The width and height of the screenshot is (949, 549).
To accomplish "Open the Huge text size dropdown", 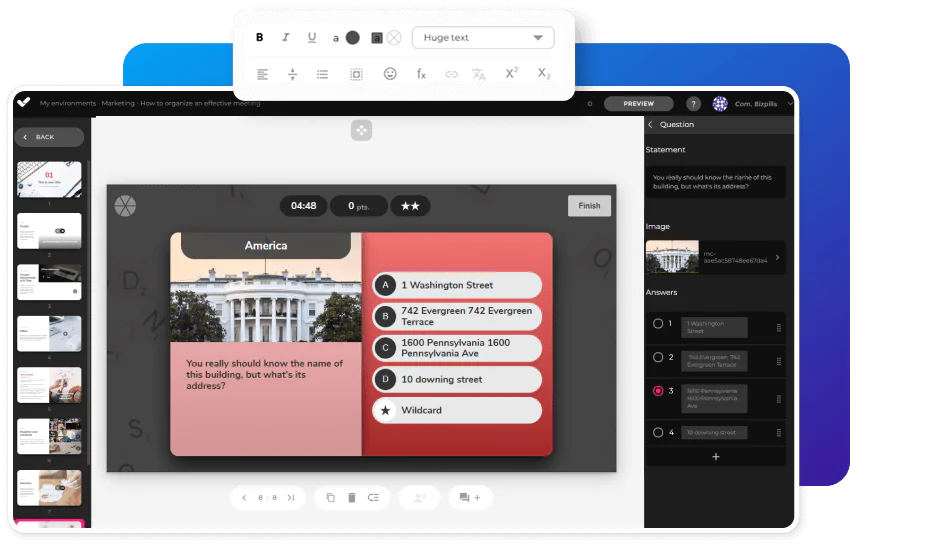I will click(483, 38).
